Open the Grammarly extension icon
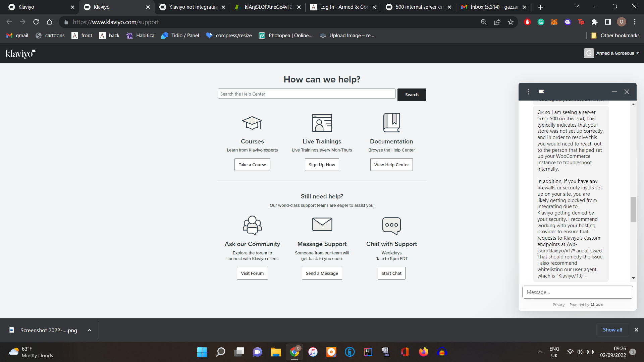Screen dimensions: 644x362 (541, 22)
